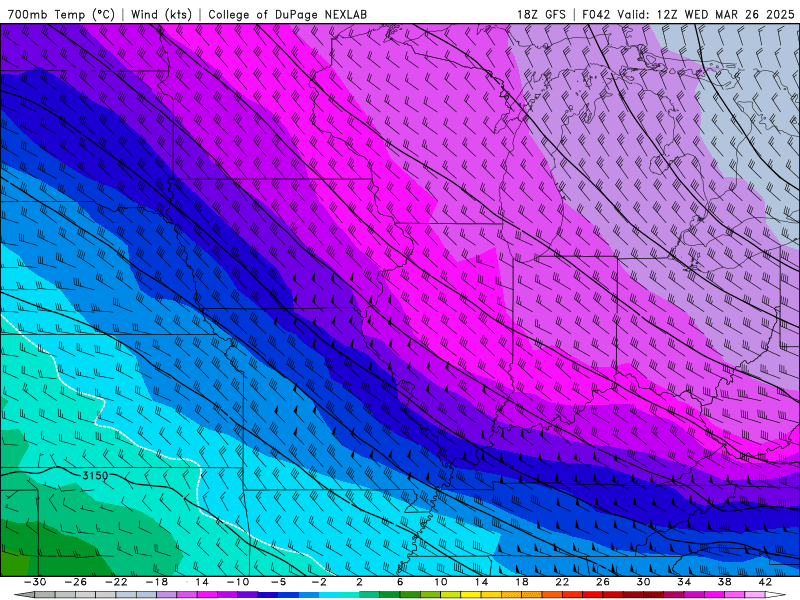Viewport: 800px width, 600px height.
Task: Click the "22" colorbar label
Action: click(562, 582)
